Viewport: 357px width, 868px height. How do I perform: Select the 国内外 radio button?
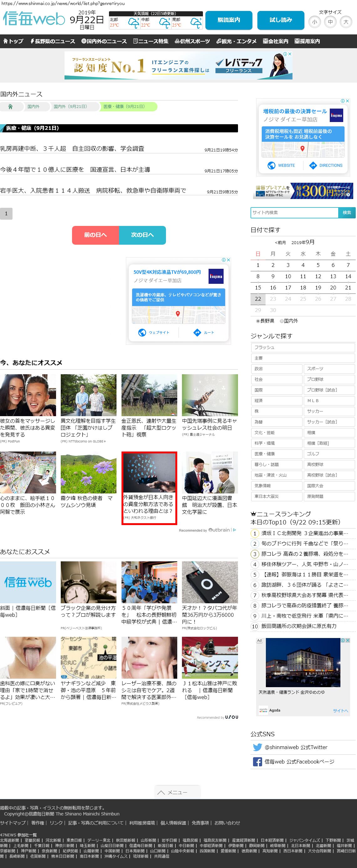coord(282,321)
